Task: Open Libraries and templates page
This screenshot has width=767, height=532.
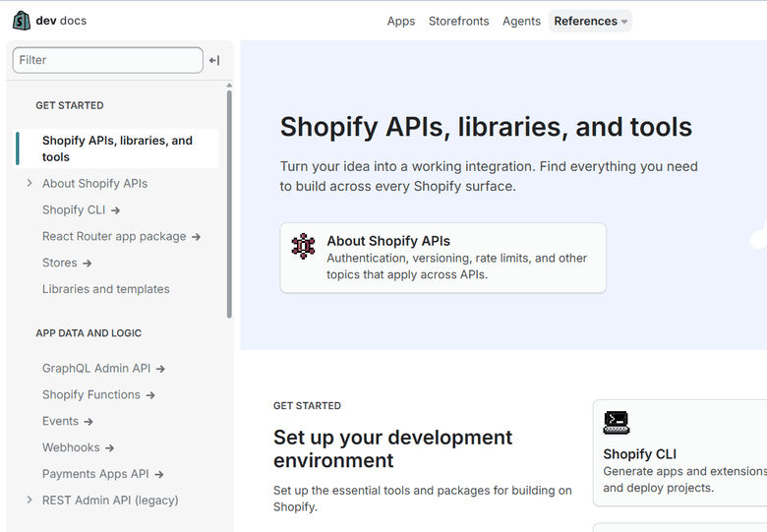Action: pyautogui.click(x=105, y=289)
